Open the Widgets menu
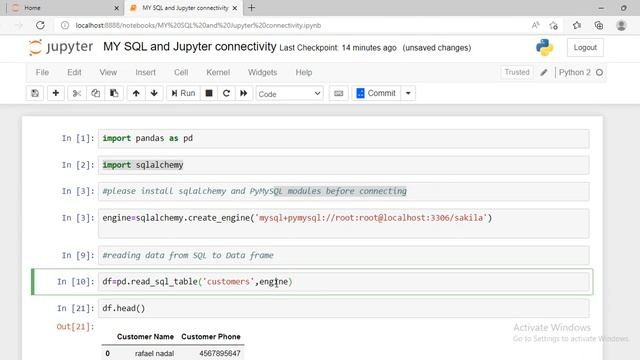The height and width of the screenshot is (360, 640). click(262, 72)
